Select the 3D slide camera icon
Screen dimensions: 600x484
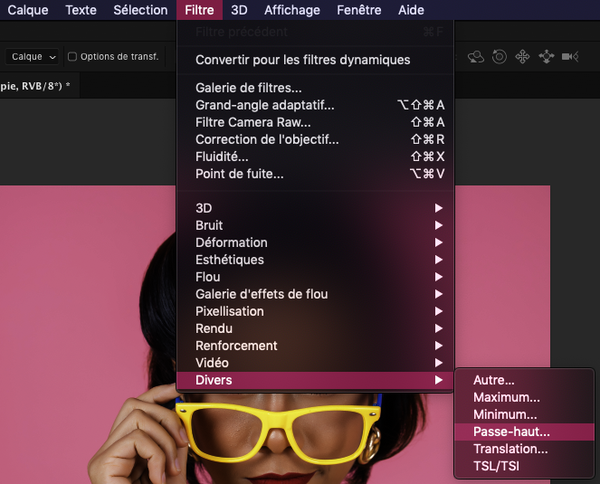point(546,57)
